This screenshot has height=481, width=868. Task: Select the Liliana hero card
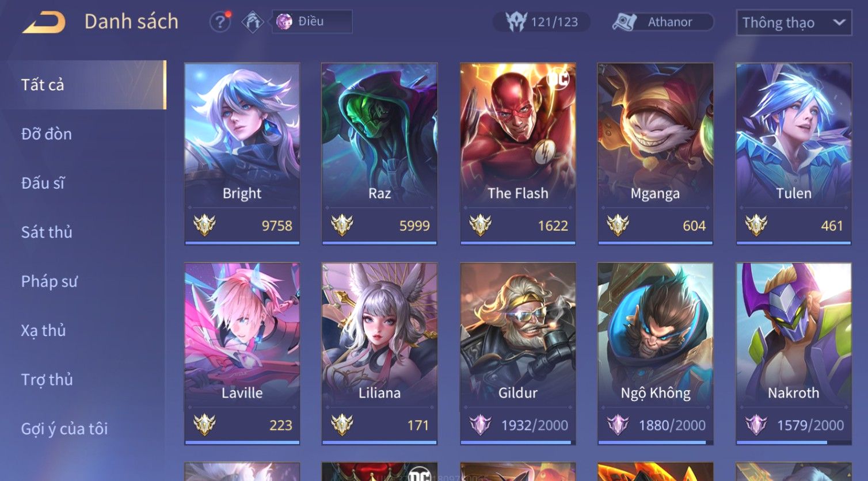pyautogui.click(x=379, y=354)
